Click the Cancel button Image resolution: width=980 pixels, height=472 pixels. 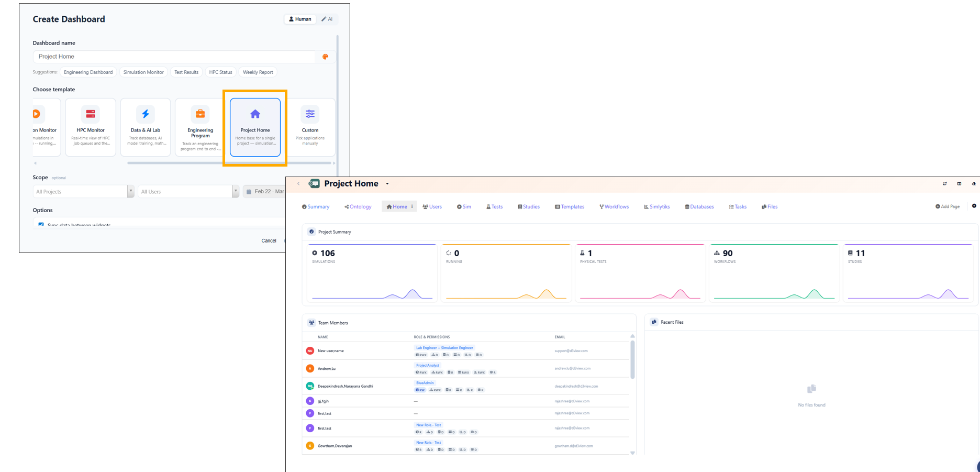(x=269, y=241)
